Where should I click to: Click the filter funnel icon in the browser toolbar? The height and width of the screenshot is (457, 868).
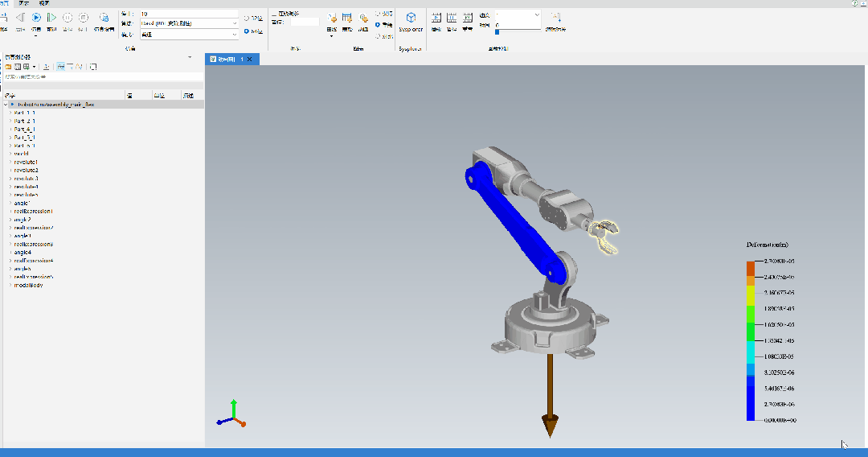(70, 67)
